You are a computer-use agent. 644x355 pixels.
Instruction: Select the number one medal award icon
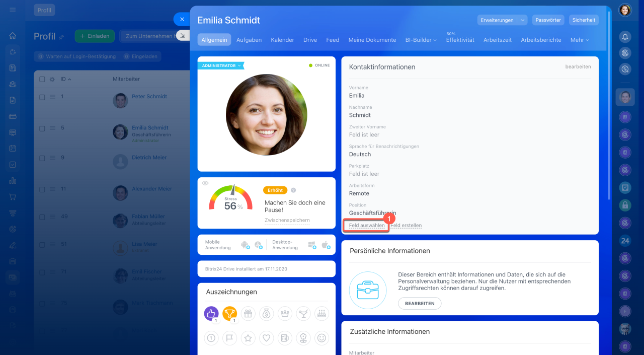(x=211, y=338)
